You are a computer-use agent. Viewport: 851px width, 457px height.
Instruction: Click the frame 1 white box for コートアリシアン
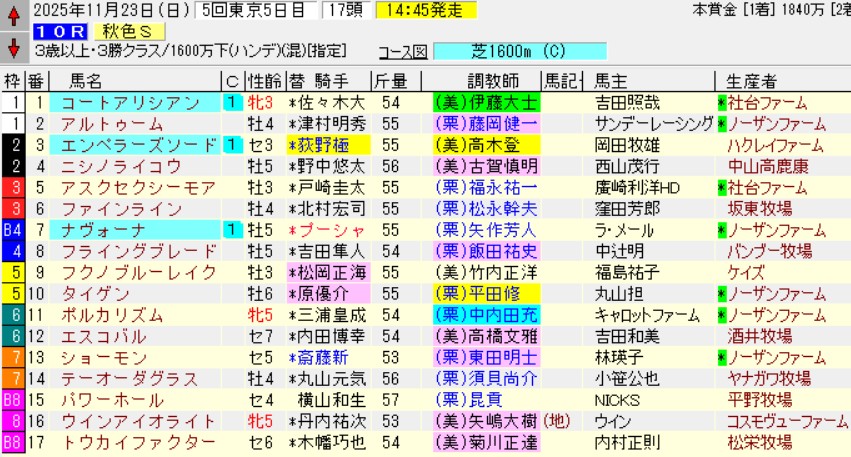[12, 102]
